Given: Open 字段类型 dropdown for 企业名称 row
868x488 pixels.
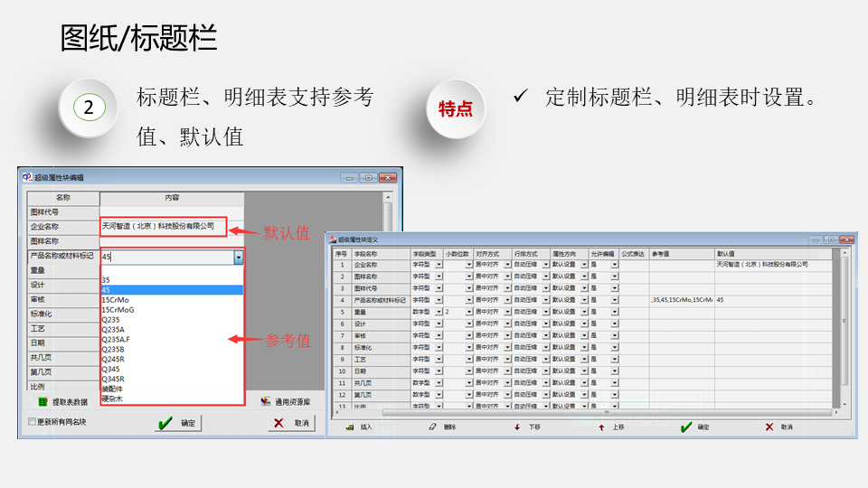Looking at the screenshot, I should [x=439, y=265].
